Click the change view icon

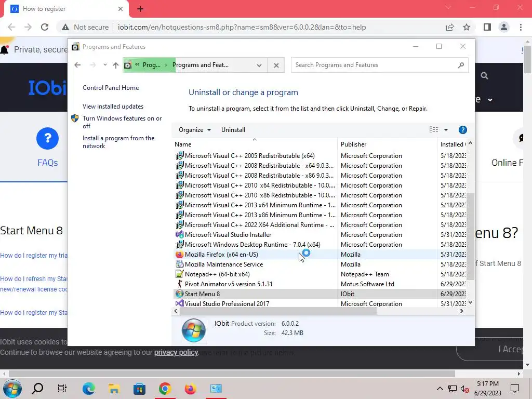click(x=434, y=129)
